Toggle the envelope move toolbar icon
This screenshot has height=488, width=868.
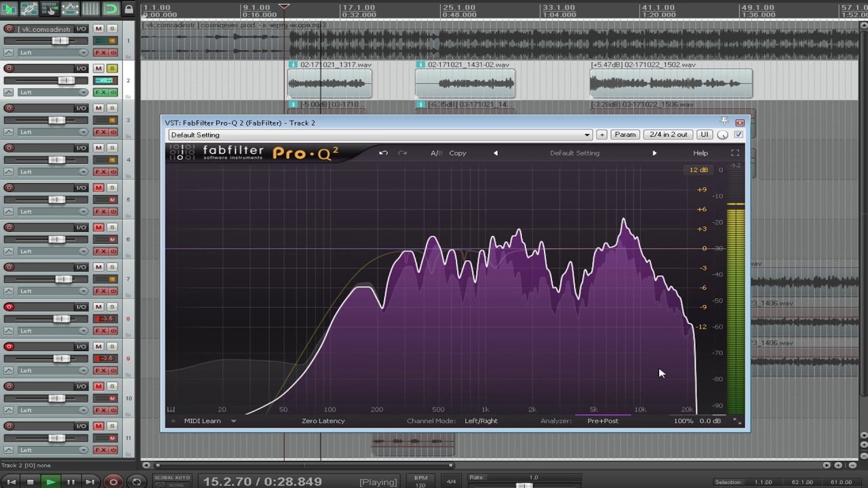pos(70,9)
